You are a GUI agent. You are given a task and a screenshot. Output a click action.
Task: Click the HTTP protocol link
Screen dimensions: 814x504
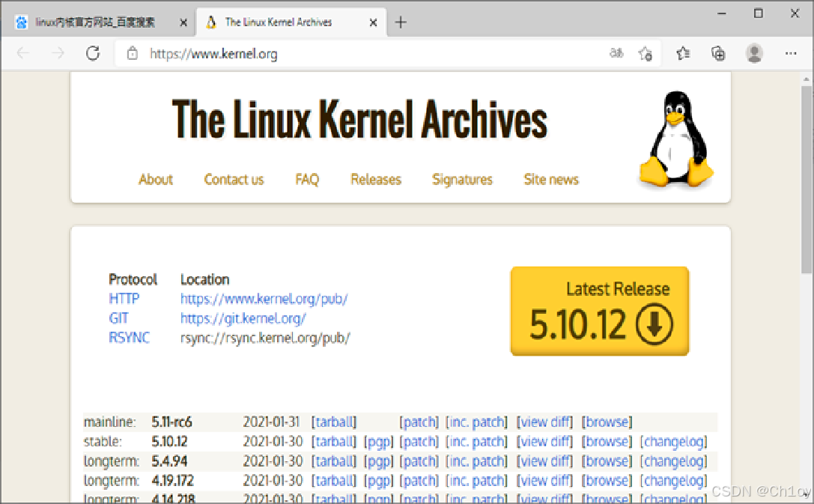coord(124,299)
